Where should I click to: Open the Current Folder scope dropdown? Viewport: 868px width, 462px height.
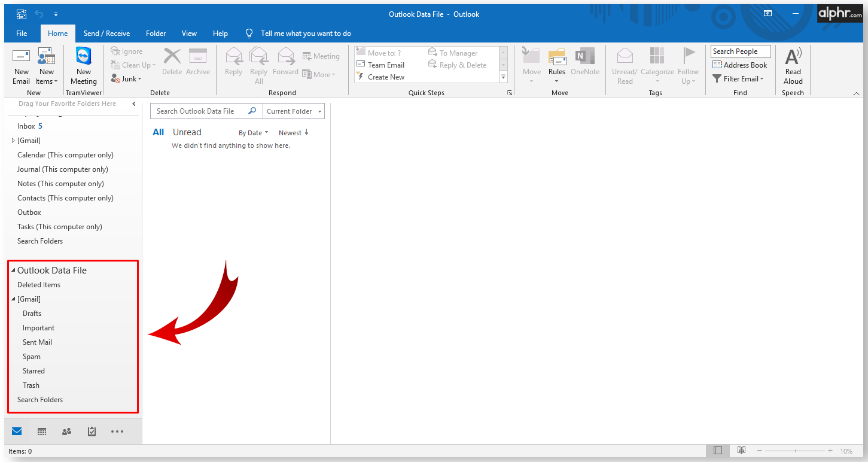[294, 111]
